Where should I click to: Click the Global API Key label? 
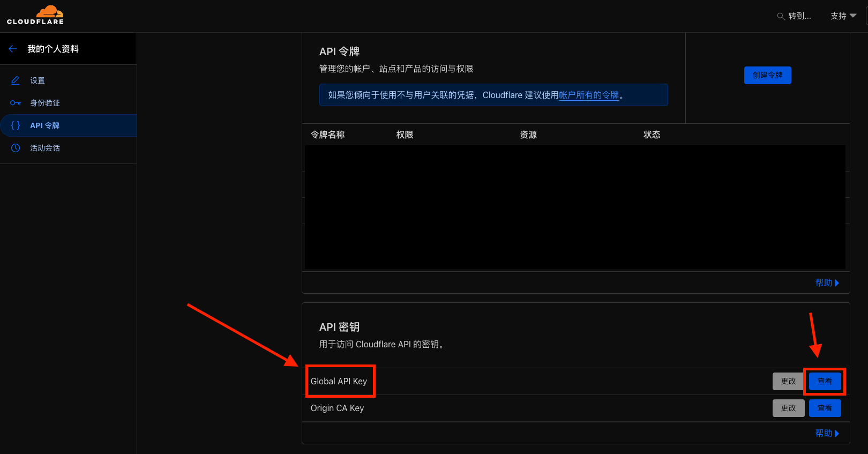339,381
